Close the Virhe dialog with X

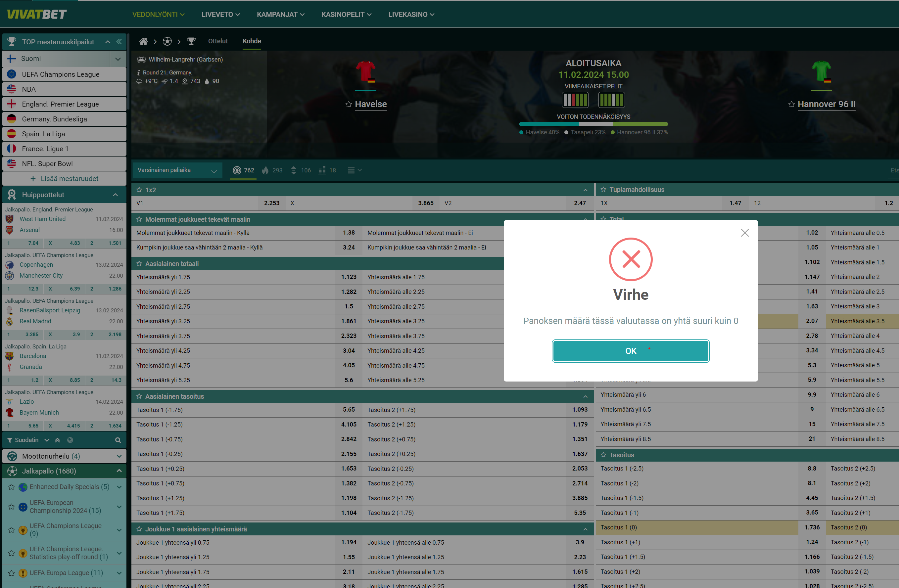pos(744,233)
